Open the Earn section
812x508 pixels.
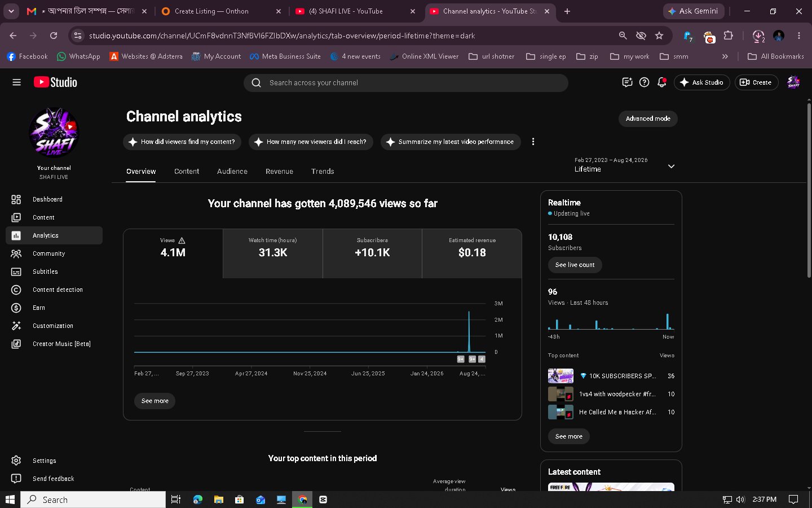(54, 308)
